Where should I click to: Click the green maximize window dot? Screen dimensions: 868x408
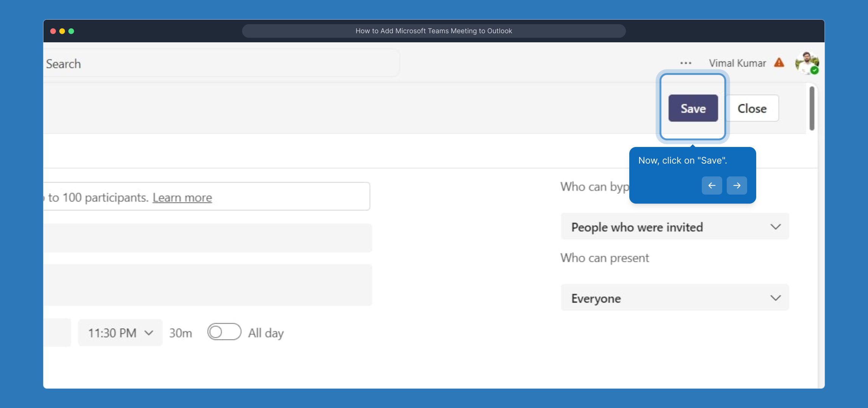71,31
